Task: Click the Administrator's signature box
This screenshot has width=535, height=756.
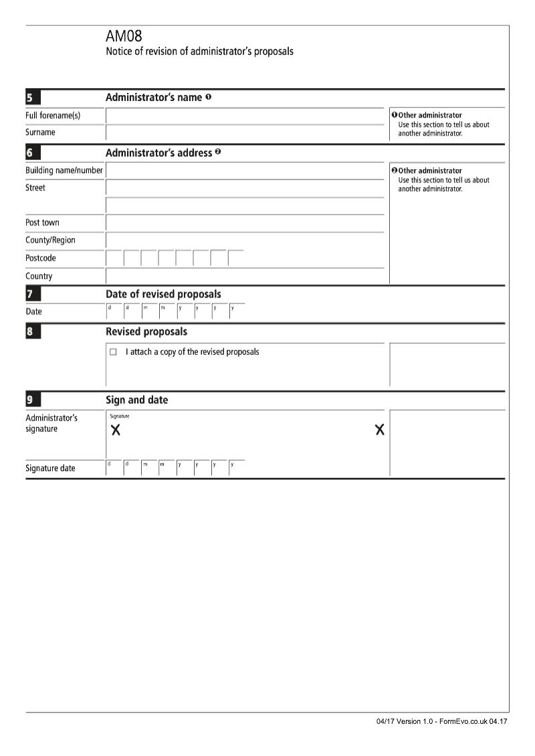Action: pos(245,434)
